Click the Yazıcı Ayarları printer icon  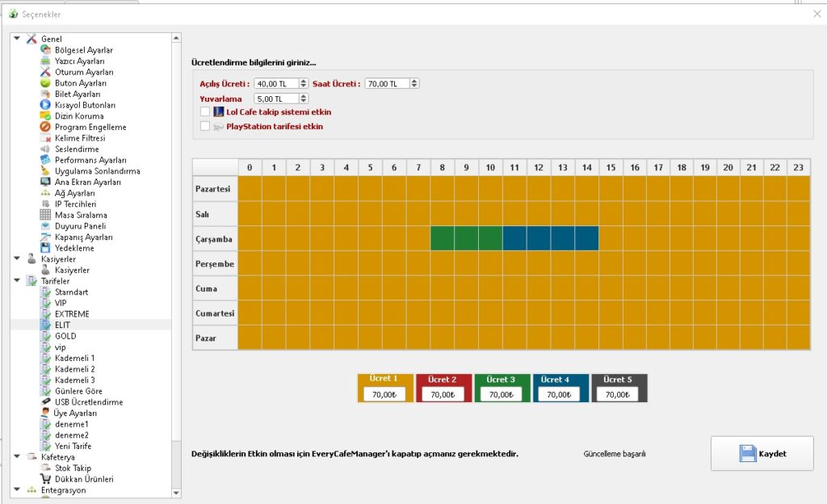pos(46,61)
